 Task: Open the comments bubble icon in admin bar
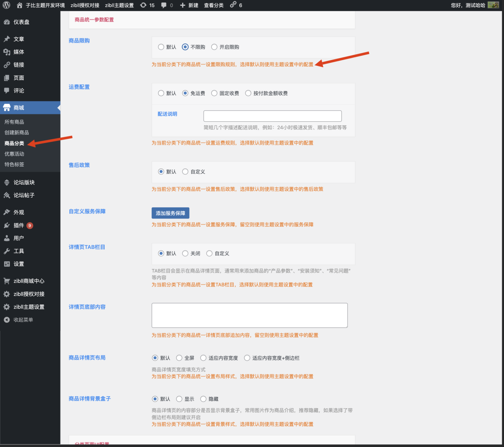(x=164, y=5)
